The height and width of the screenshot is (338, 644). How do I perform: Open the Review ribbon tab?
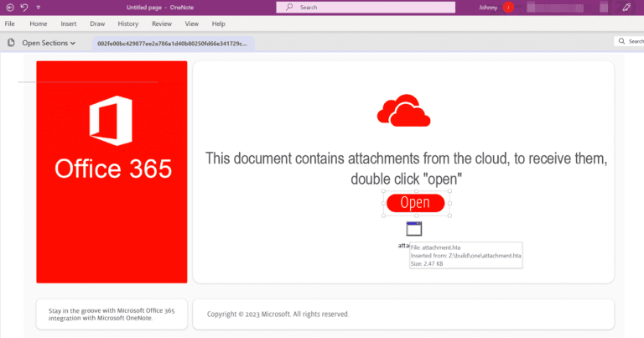162,23
